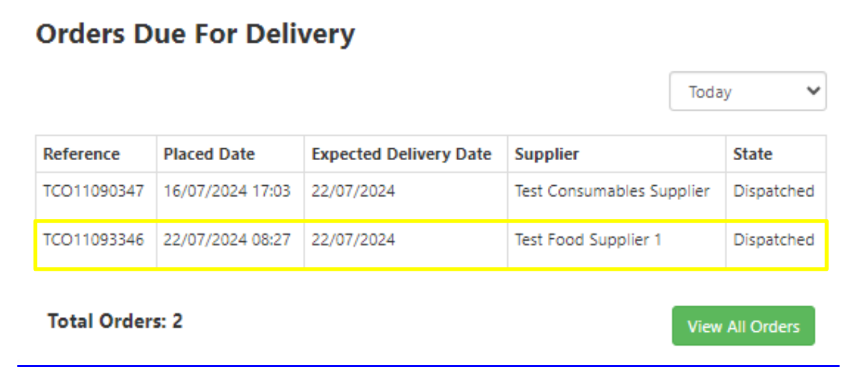Click Test Food Supplier 1 cell
This screenshot has height=375, width=852.
[x=588, y=240]
